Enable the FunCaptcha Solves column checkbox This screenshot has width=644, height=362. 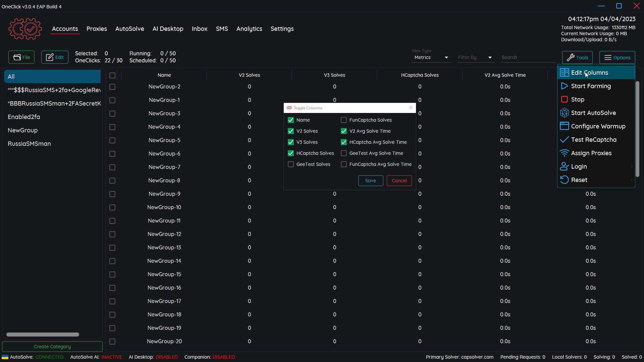pyautogui.click(x=344, y=120)
